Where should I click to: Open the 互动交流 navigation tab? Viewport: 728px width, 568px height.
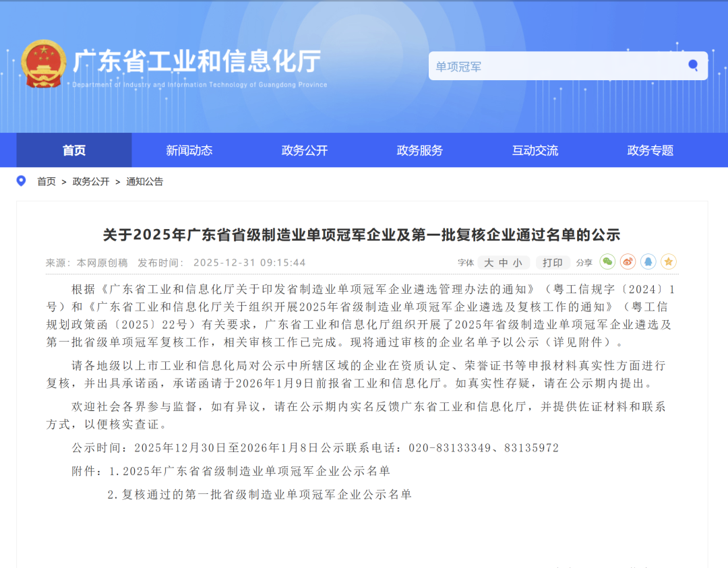[535, 150]
